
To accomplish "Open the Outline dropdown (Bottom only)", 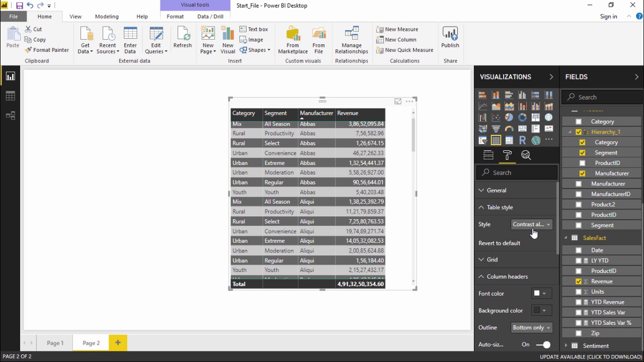I will 532,327.
